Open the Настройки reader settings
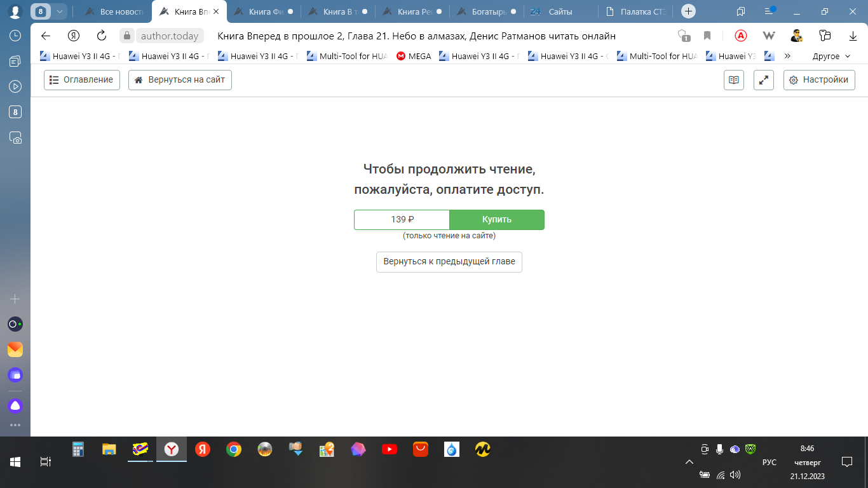Screen dimensions: 868x488 (x=818, y=80)
